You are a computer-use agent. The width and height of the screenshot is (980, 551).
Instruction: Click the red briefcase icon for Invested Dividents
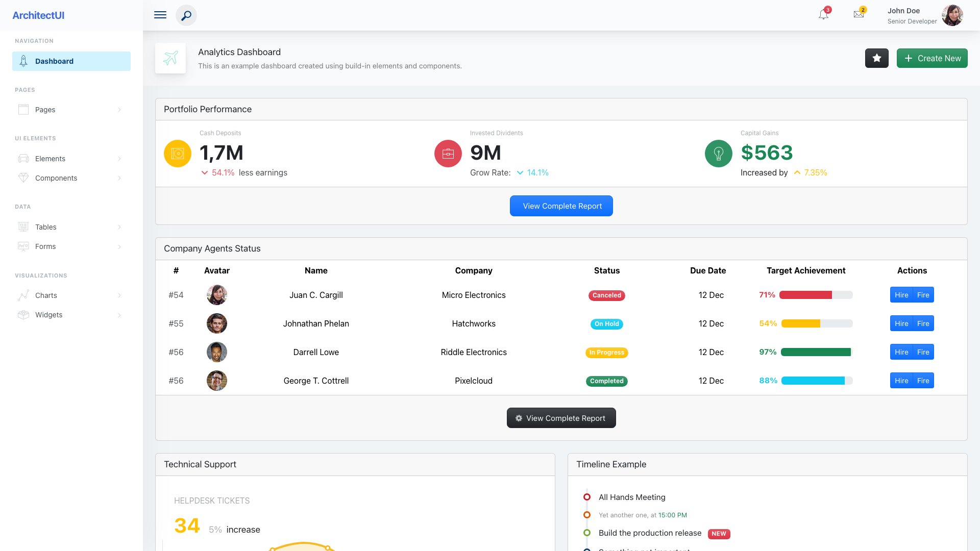pos(448,153)
